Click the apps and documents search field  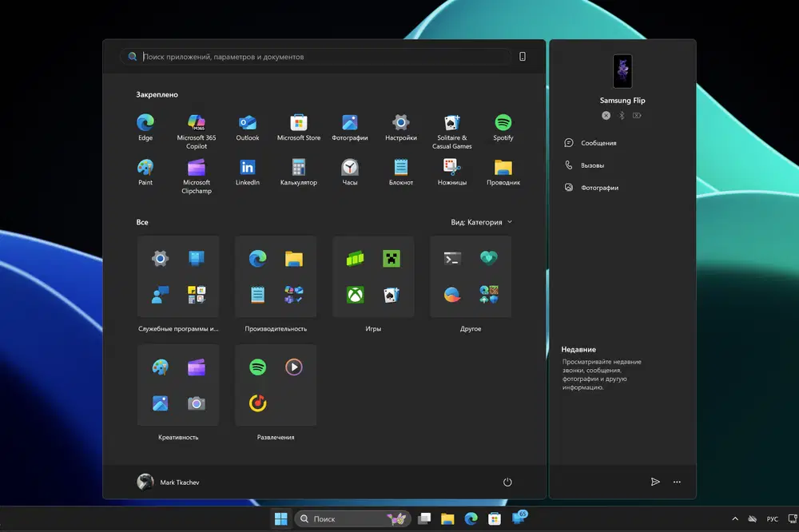click(312, 56)
